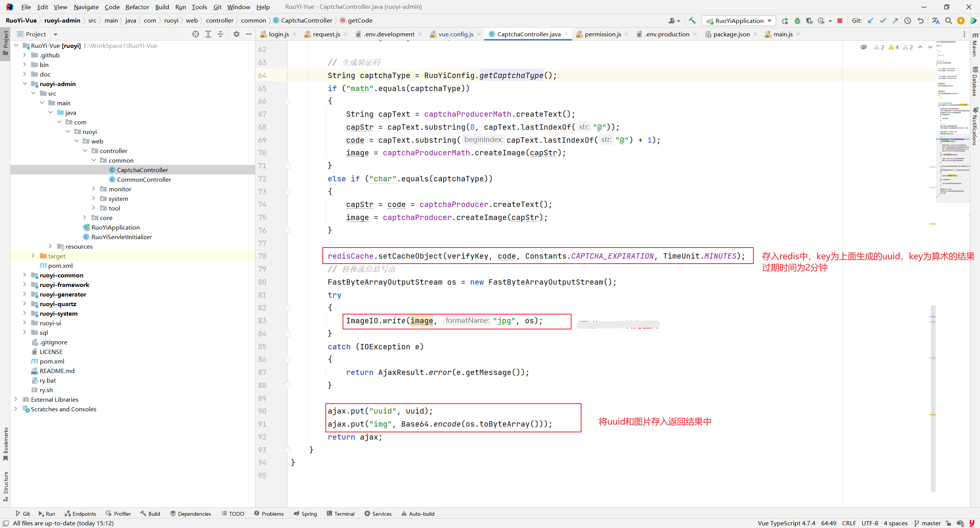Open editor tabs more-options menu
Screen dimensions: 980x528
964,34
